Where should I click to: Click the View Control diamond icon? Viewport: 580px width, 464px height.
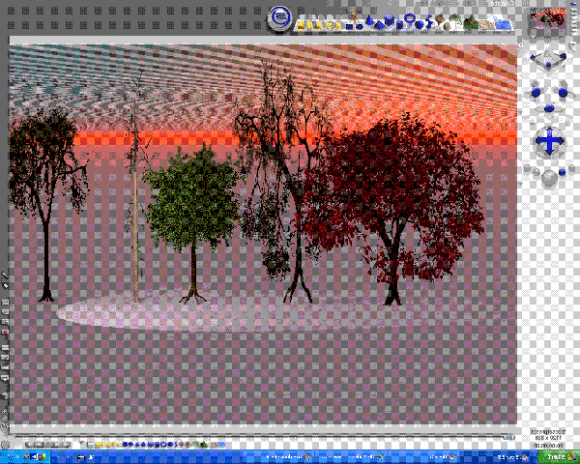click(548, 59)
